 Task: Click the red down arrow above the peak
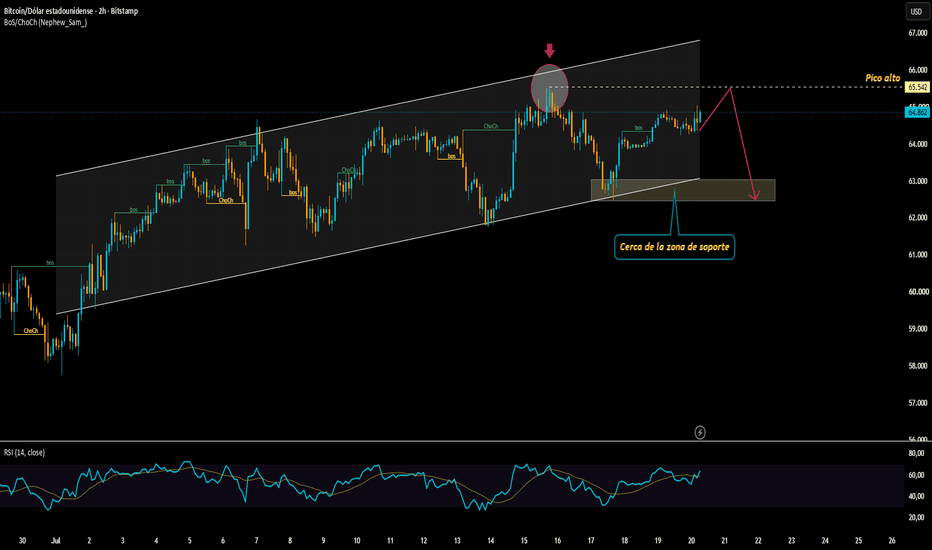click(x=549, y=50)
